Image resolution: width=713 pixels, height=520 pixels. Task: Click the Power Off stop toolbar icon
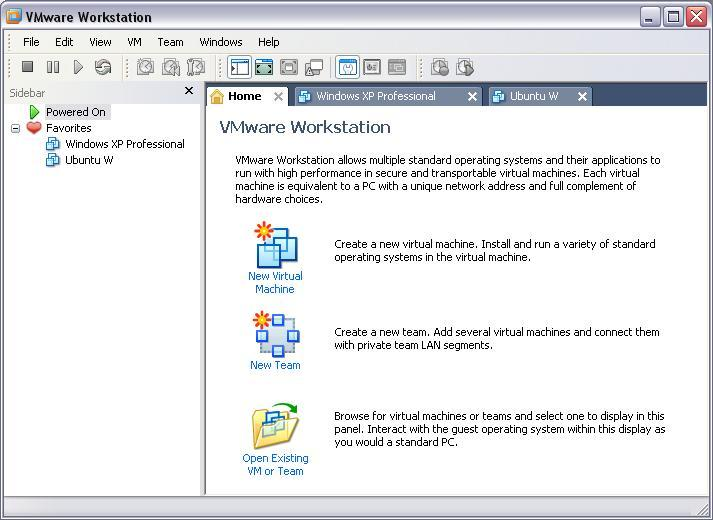pos(28,67)
